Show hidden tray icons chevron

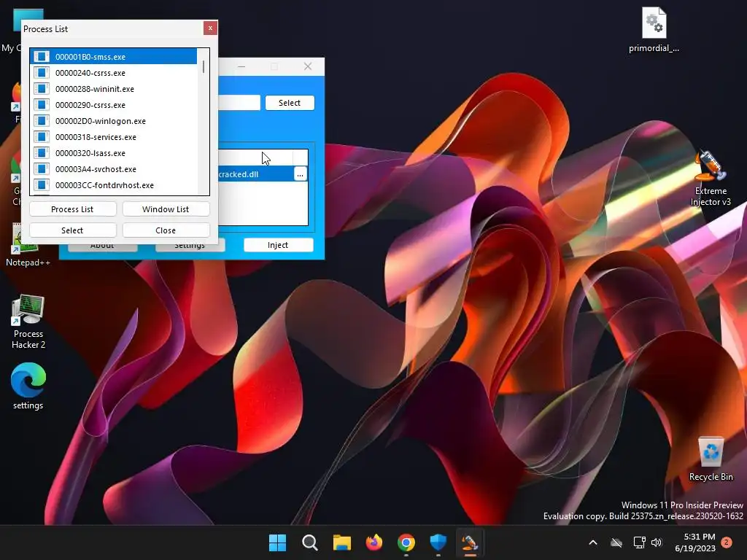(593, 542)
